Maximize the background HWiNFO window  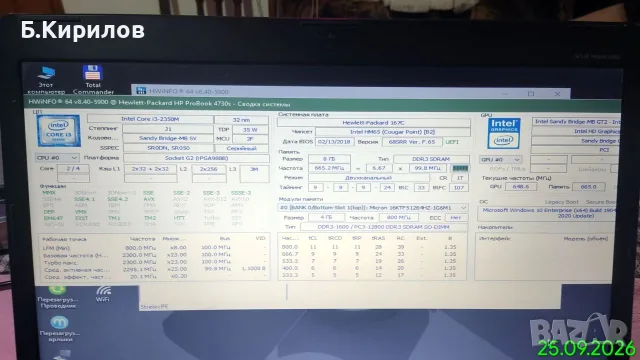[x=531, y=94]
